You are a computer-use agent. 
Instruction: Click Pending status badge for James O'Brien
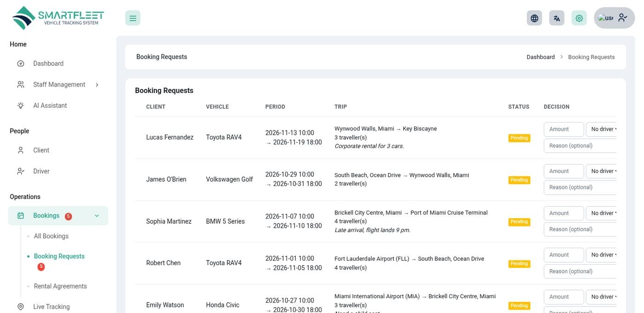pyautogui.click(x=519, y=180)
